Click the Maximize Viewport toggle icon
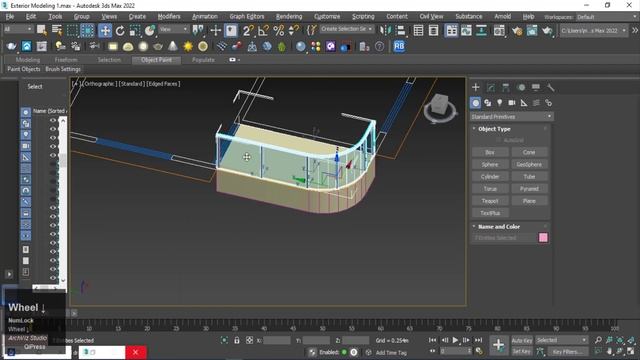The height and width of the screenshot is (360, 640). [631, 351]
